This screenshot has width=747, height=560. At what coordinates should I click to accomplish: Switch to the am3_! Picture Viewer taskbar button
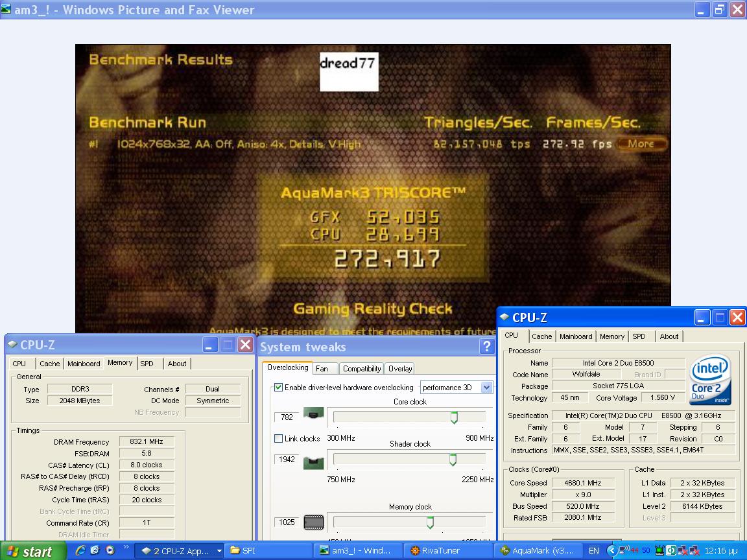[x=358, y=551]
